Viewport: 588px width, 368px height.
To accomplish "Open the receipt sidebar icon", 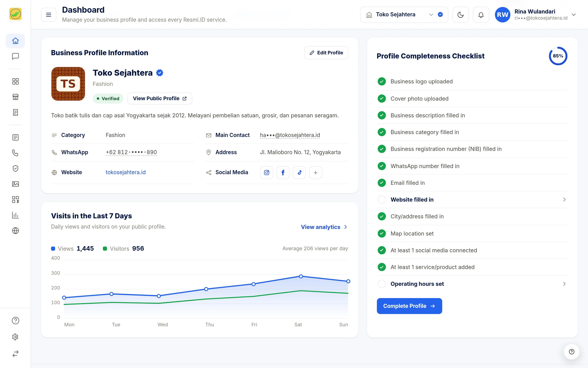I will 15,112.
